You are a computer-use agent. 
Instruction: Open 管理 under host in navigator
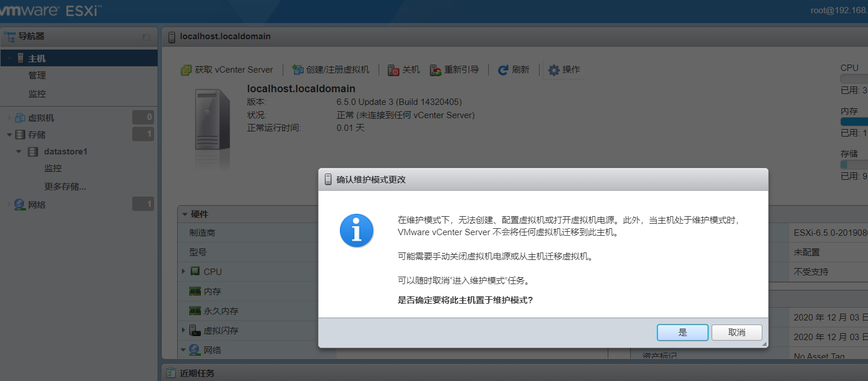coord(37,76)
